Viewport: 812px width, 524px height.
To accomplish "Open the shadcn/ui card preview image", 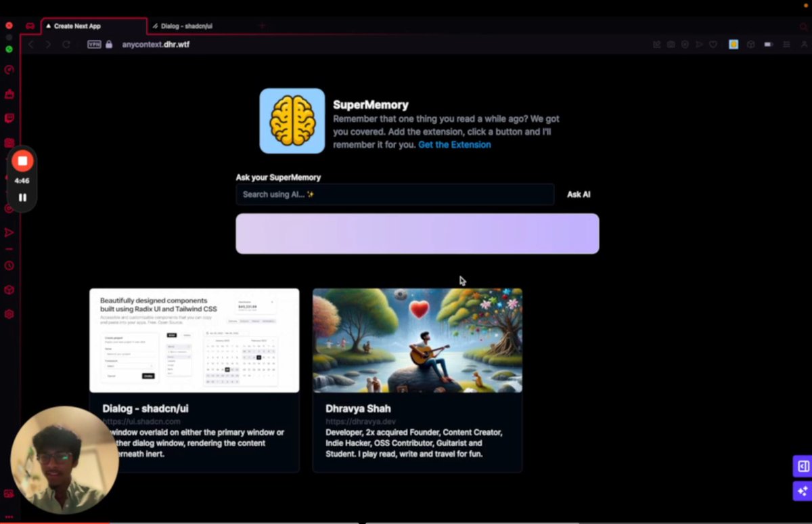I will [x=194, y=341].
